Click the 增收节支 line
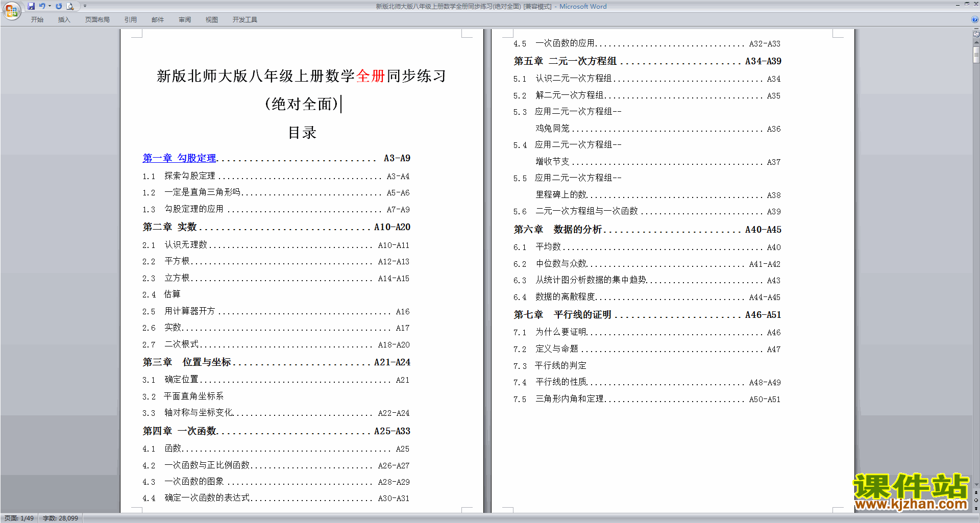The width and height of the screenshot is (980, 523). 658,162
